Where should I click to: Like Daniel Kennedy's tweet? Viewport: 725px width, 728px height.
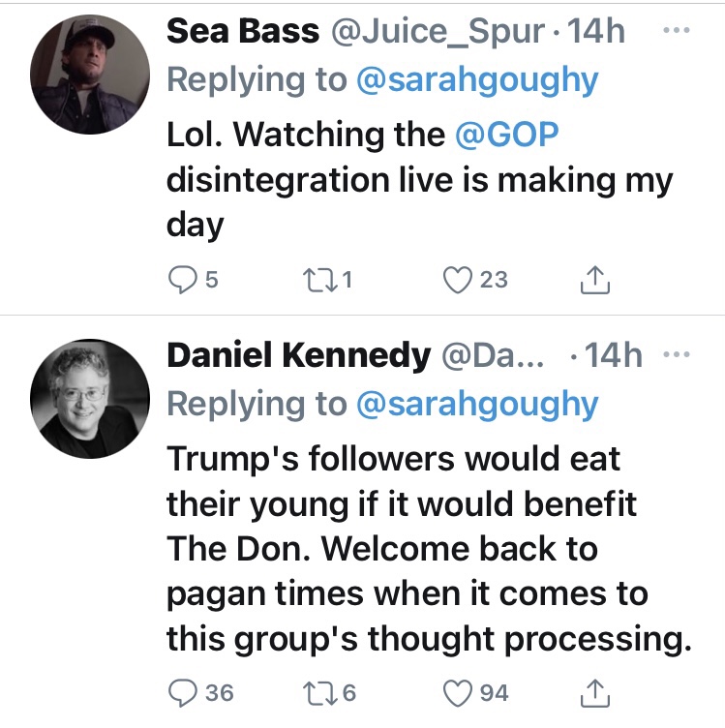(x=456, y=693)
